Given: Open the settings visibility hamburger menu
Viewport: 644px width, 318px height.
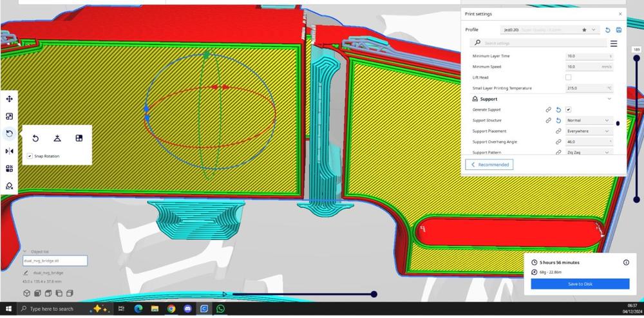Looking at the screenshot, I should [x=614, y=44].
